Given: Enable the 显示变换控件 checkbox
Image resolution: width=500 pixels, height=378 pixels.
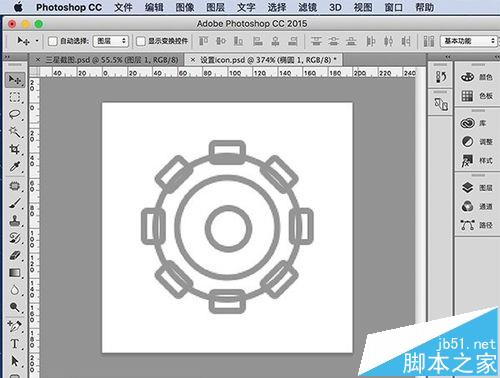Looking at the screenshot, I should tap(141, 41).
